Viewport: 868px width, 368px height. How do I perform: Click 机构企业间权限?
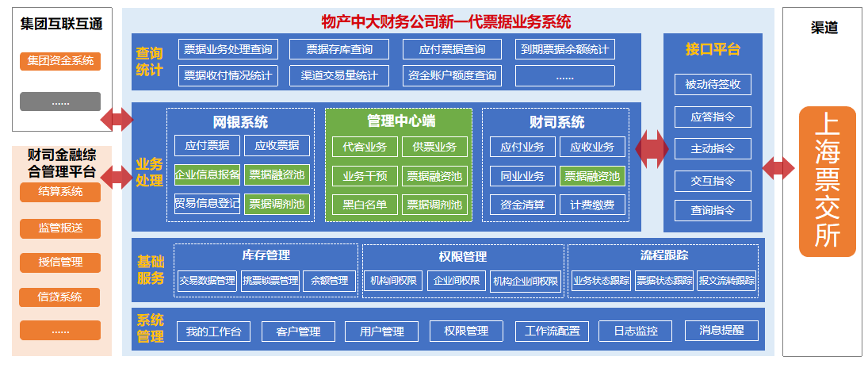526,281
